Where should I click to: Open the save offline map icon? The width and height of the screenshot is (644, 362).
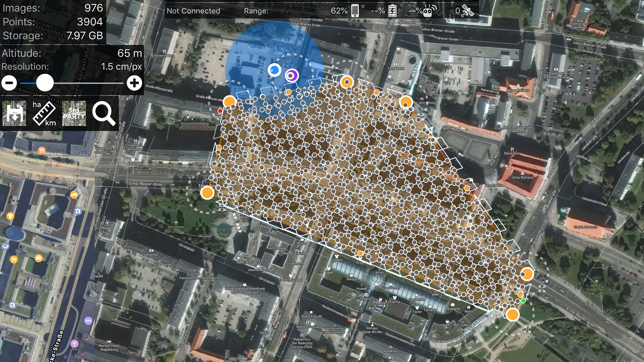(x=14, y=113)
